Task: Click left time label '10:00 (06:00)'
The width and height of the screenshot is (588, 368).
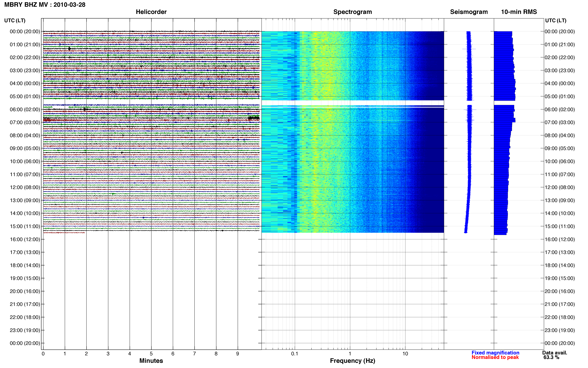Action: click(25, 161)
